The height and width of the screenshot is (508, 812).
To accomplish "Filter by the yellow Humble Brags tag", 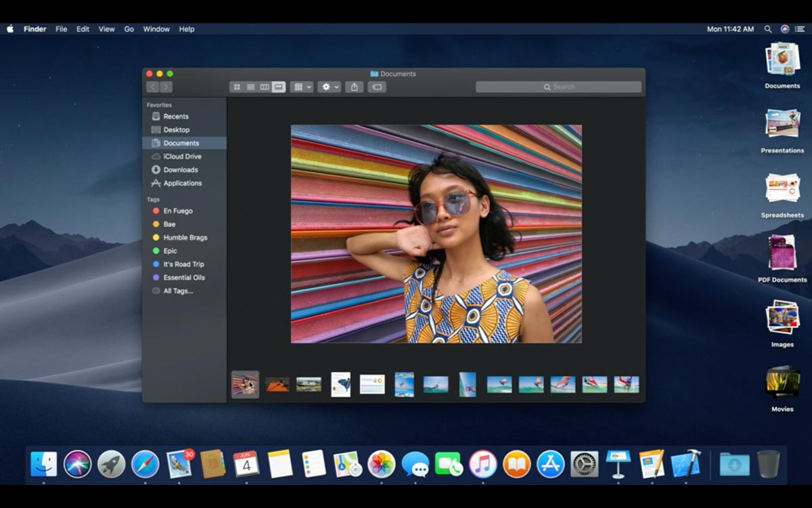I will pos(184,238).
